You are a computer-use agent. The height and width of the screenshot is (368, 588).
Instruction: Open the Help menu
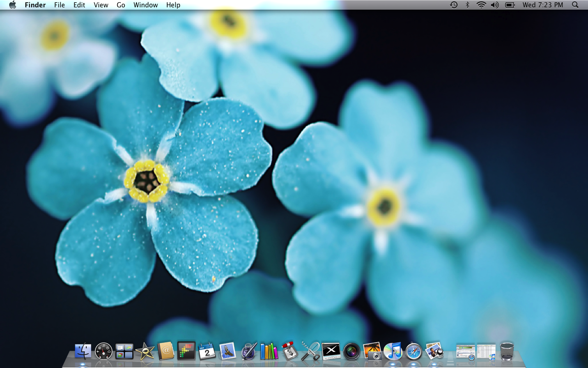[173, 5]
